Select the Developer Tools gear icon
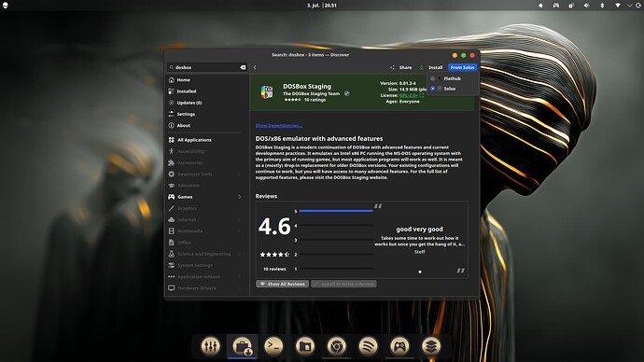Screen dimensions: 644x362 pos(172,174)
